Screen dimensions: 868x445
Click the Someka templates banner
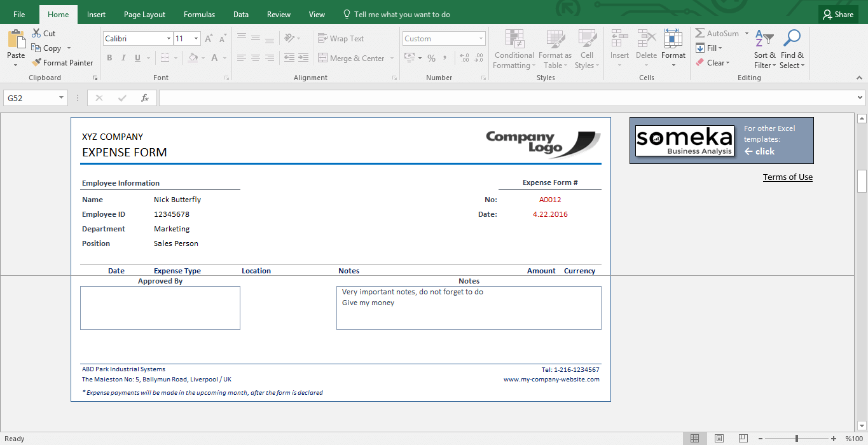[721, 140]
